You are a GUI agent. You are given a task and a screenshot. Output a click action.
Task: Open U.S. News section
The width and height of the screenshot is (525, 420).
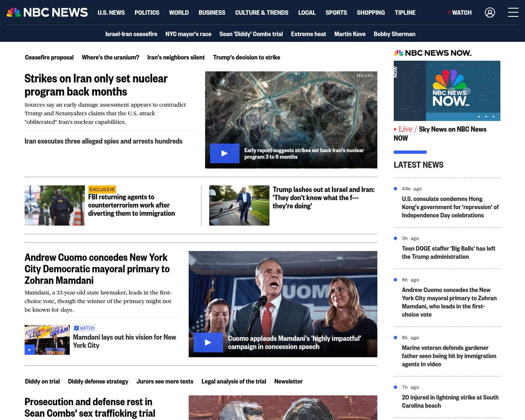pyautogui.click(x=111, y=13)
